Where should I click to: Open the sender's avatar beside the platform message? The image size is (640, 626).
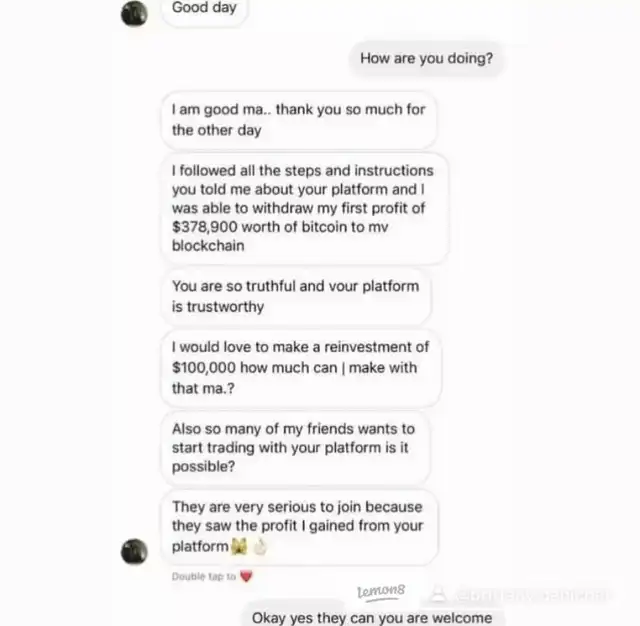(134, 551)
